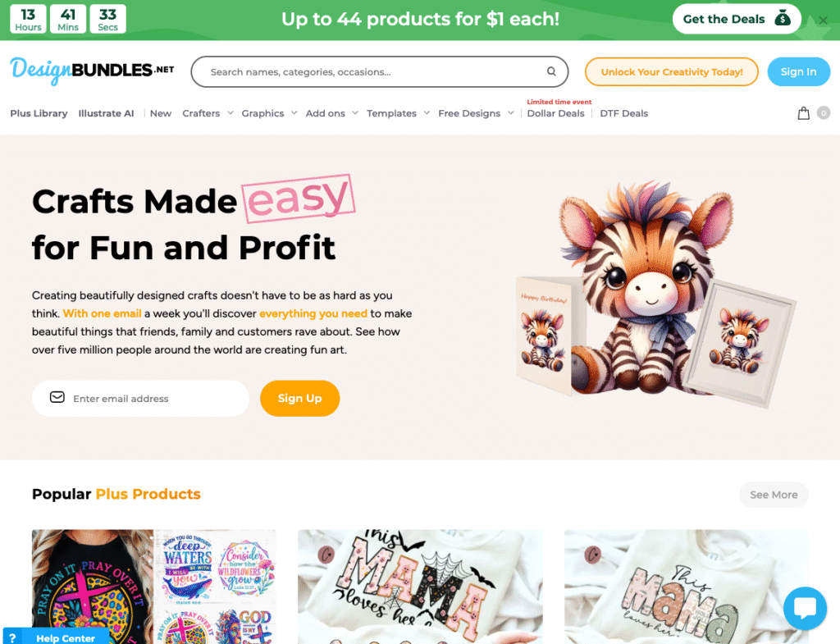840x644 pixels.
Task: Expand the Templates dropdown menu
Action: tap(398, 113)
